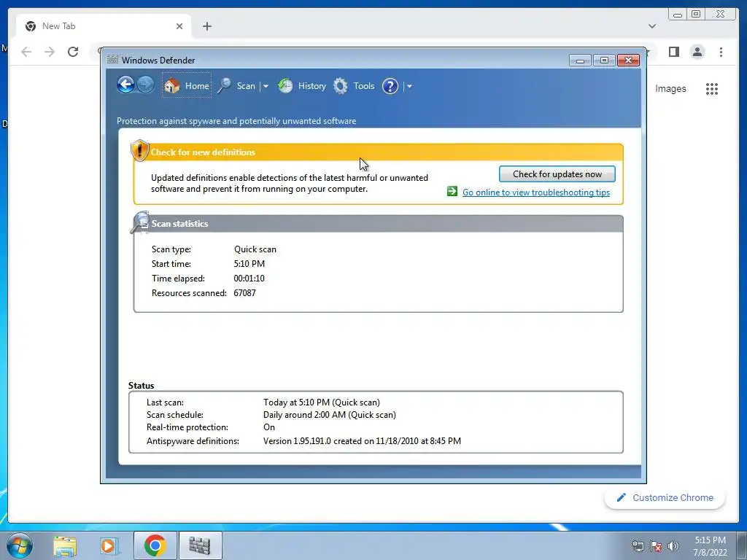Click the green arrow beside troubleshooting tips
This screenshot has width=747, height=560.
[452, 192]
